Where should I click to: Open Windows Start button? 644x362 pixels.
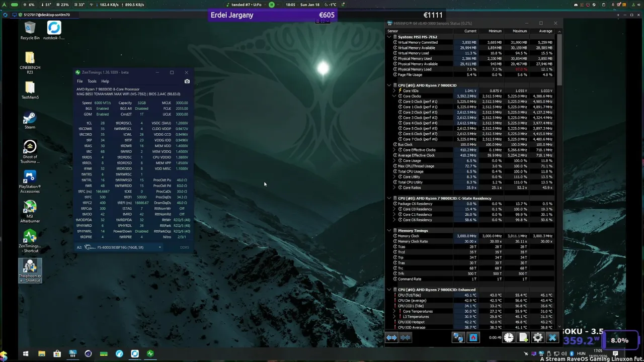(x=26, y=354)
